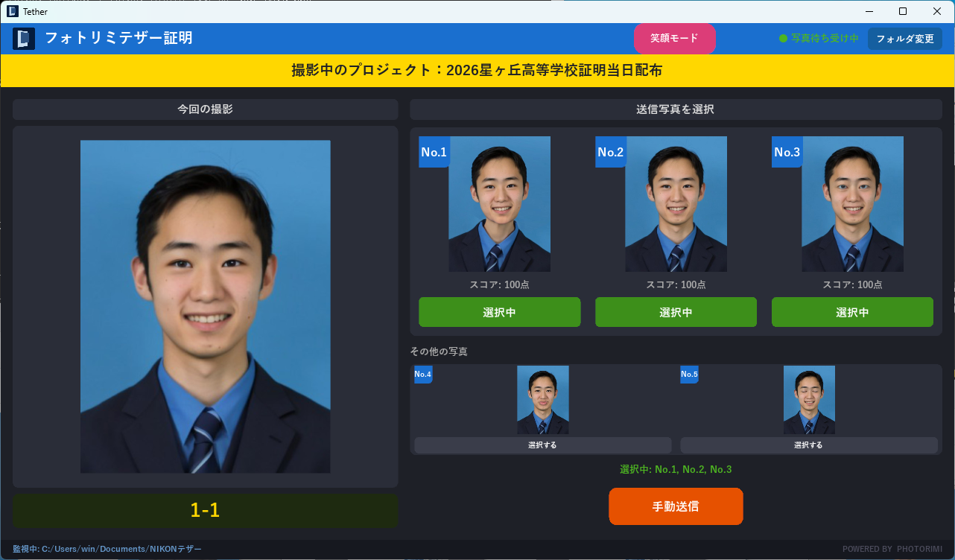Toggle the 笑顔モード button
Screen dimensions: 955x560
675,39
